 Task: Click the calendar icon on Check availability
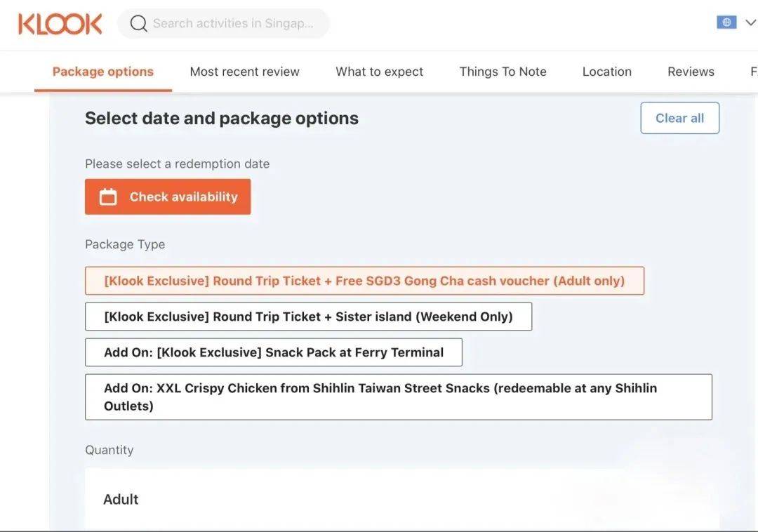108,197
